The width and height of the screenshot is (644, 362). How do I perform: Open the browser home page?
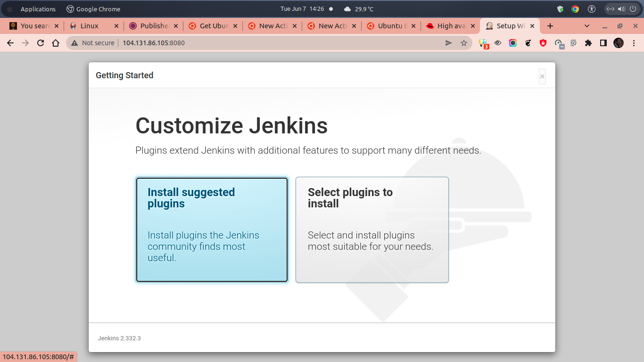[56, 43]
